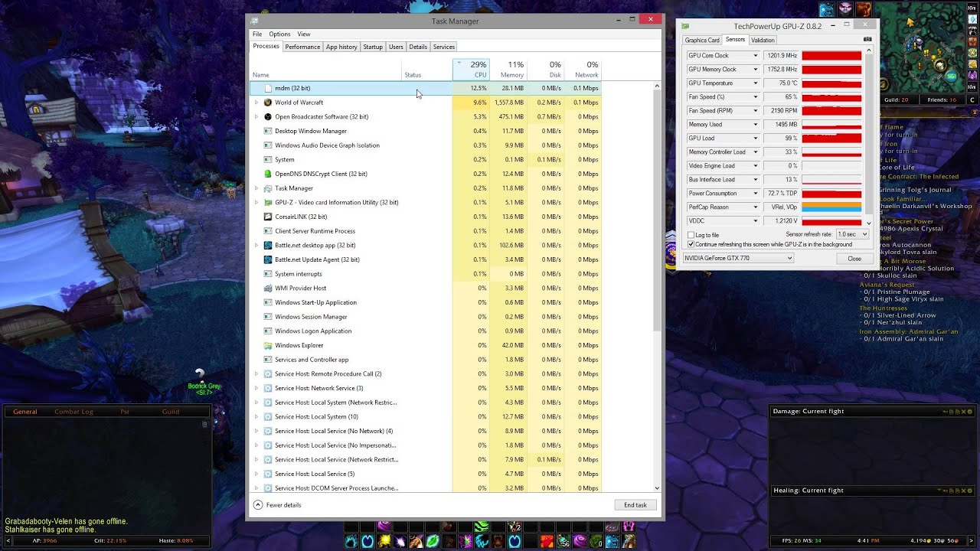Screen dimensions: 980x551
Task: Switch to the Performance tab
Action: click(302, 47)
